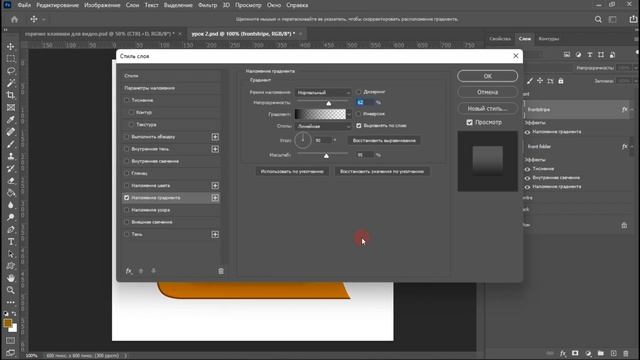Click Восстановить значения по умолчанию button
Viewport: 640px width, 360px height.
click(382, 171)
